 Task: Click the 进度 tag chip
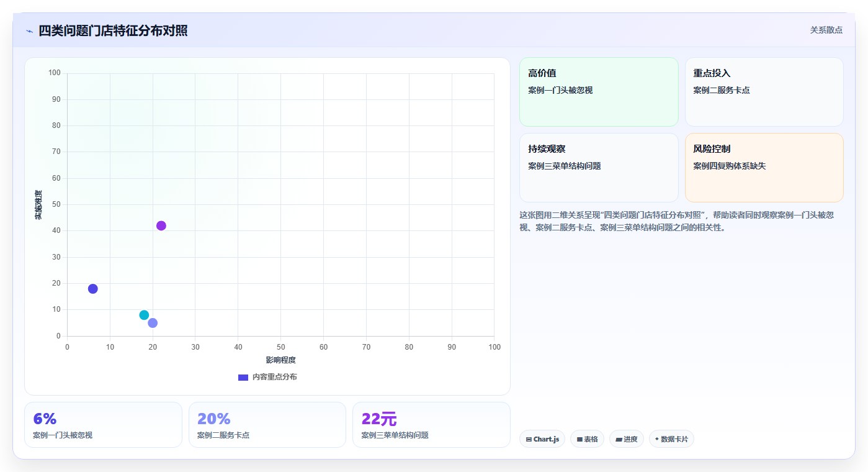tap(627, 439)
